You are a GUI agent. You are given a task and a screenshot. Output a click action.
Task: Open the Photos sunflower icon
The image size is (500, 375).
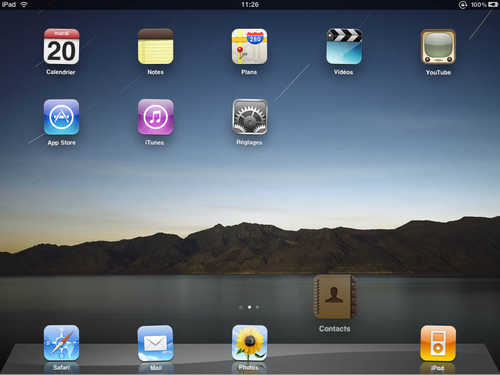(250, 343)
